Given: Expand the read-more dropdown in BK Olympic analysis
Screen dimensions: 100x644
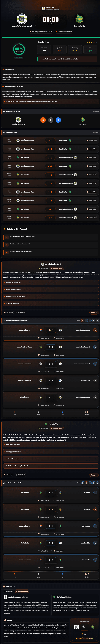Looking at the screenshot, I should (x=94, y=475).
